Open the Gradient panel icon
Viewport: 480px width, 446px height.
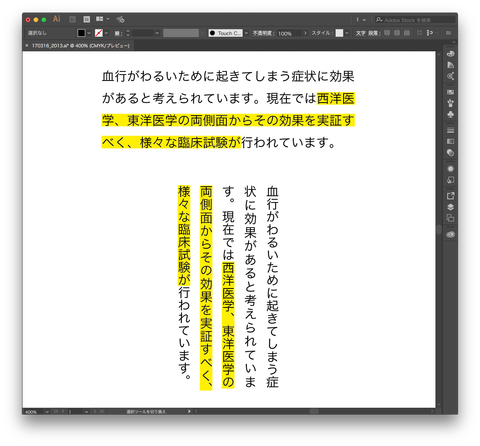coord(450,141)
